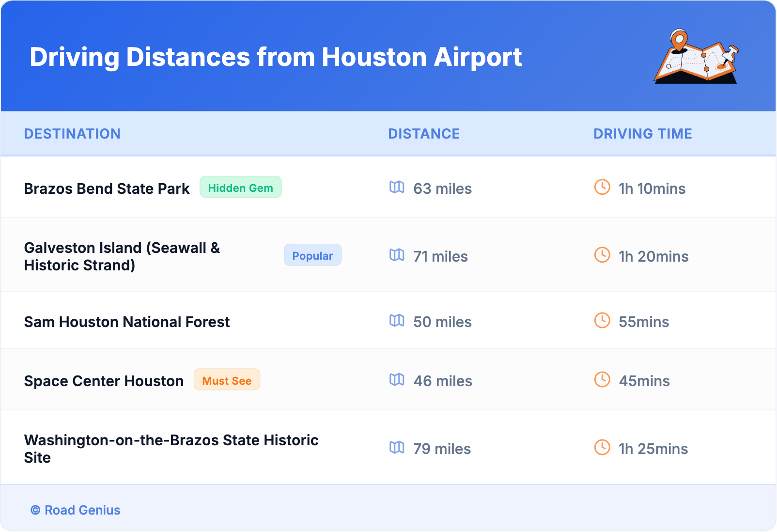The height and width of the screenshot is (532, 777).
Task: Click the DRIVING TIME column header
Action: click(642, 134)
